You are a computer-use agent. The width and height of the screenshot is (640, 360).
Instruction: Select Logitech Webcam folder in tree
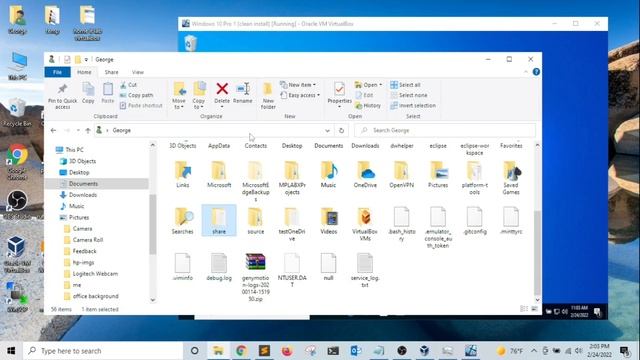pyautogui.click(x=95, y=274)
